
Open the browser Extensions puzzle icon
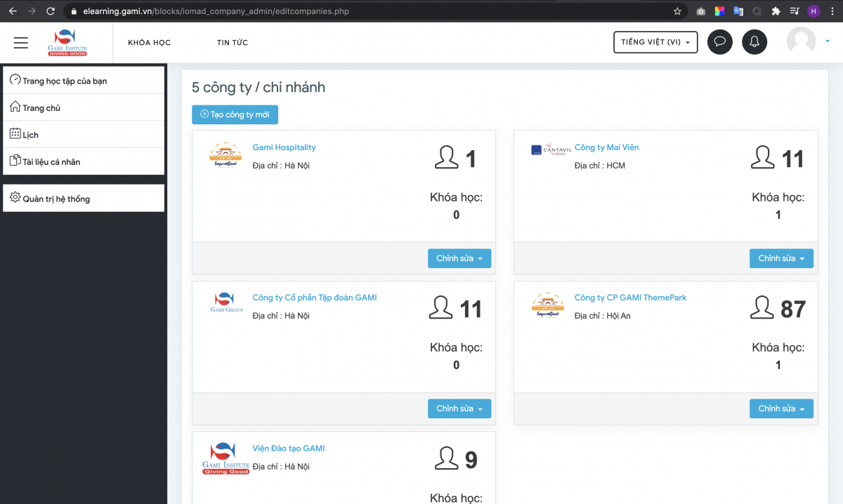[x=776, y=11]
